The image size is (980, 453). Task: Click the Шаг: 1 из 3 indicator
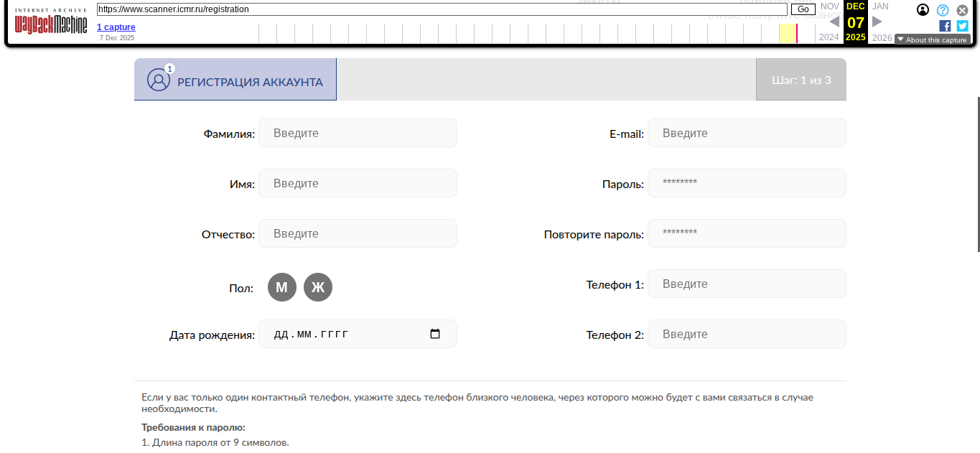point(801,80)
